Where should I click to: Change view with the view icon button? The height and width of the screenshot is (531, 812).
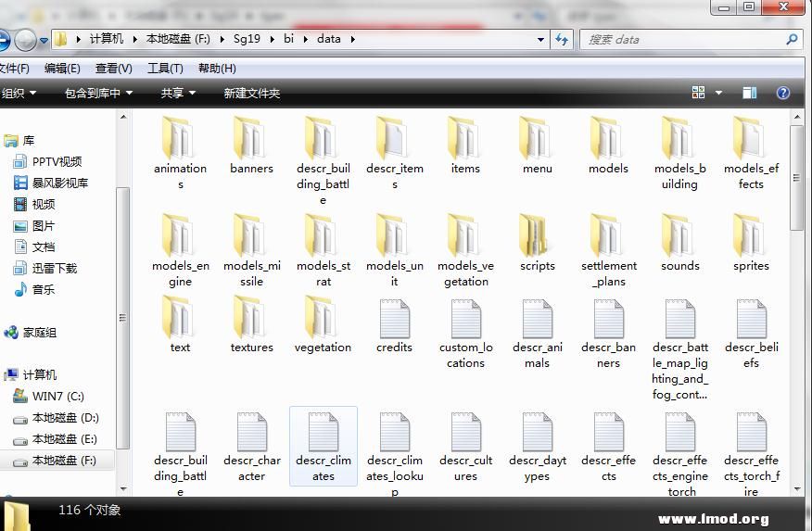698,93
